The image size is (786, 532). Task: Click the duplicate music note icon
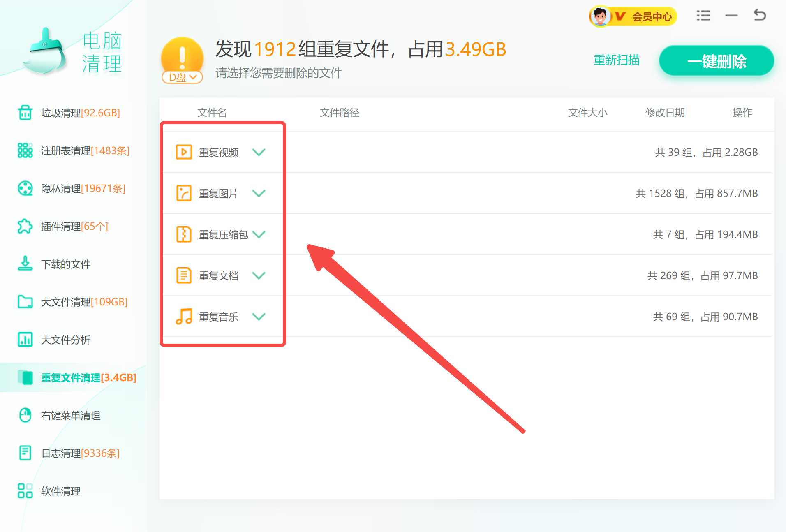click(x=184, y=317)
